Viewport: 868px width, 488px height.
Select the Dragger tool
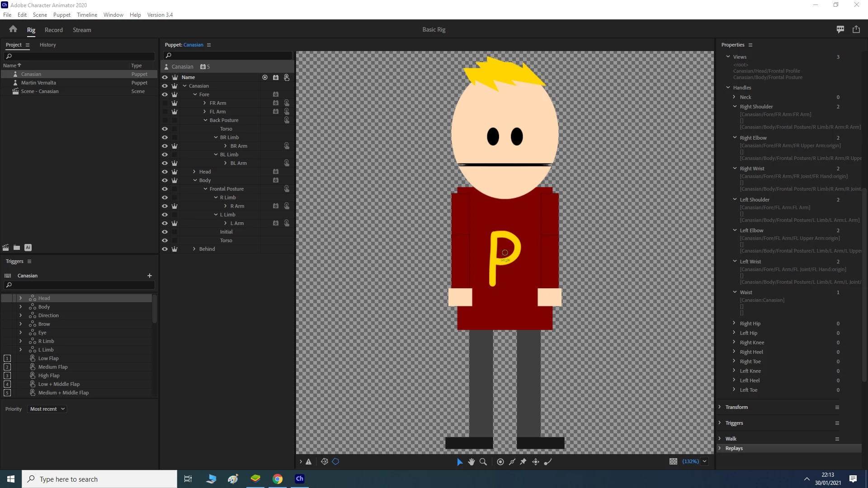pyautogui.click(x=536, y=462)
